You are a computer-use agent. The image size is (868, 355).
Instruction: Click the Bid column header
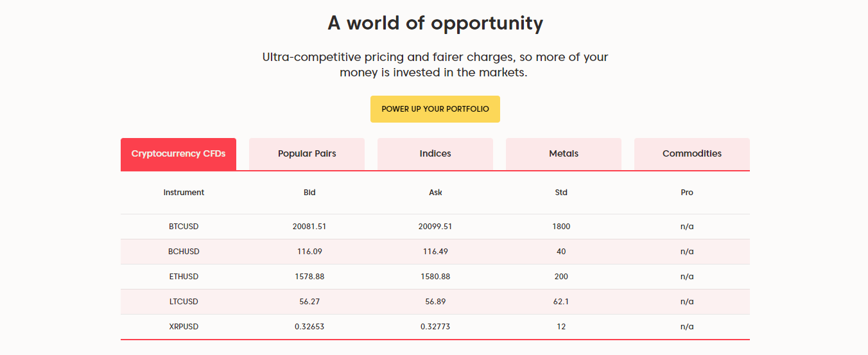coord(309,193)
